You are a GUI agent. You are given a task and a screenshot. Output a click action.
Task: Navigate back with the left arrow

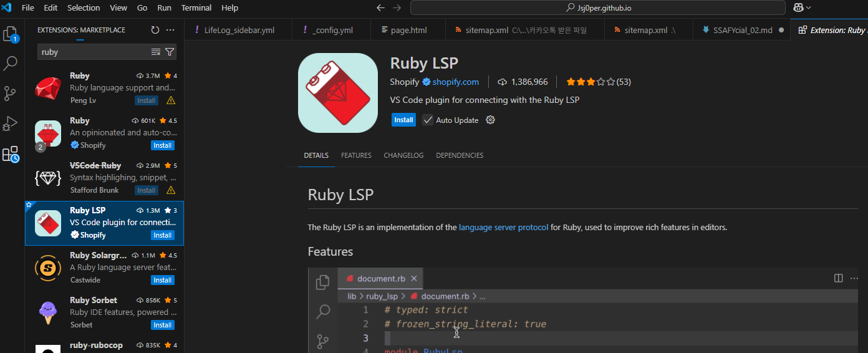click(381, 8)
